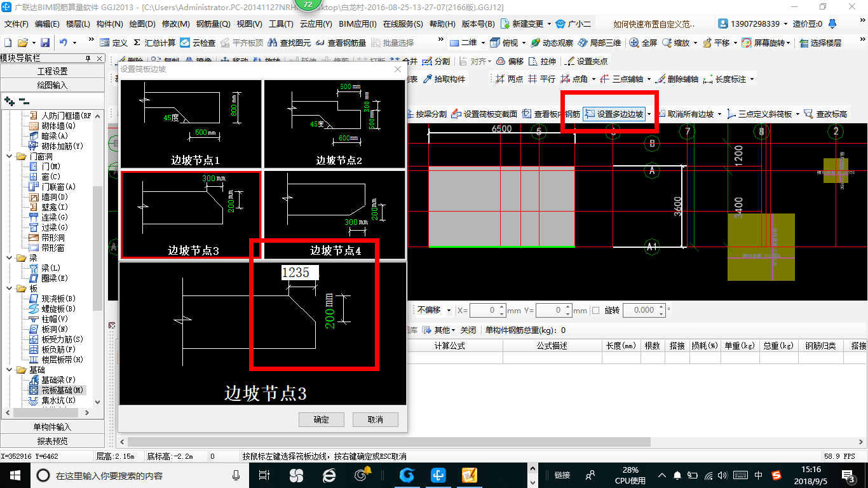The width and height of the screenshot is (868, 488).
Task: Switch to 局部三维 (partial 3D view)
Action: pos(599,43)
